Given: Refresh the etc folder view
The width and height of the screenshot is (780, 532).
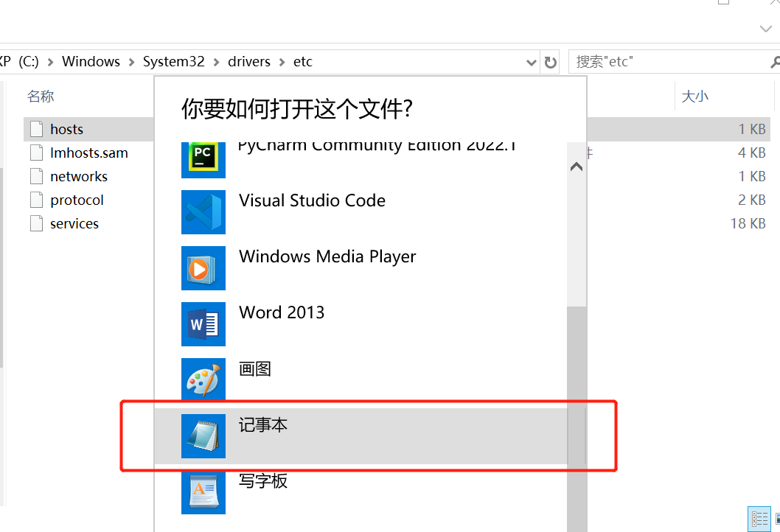Looking at the screenshot, I should tap(550, 62).
